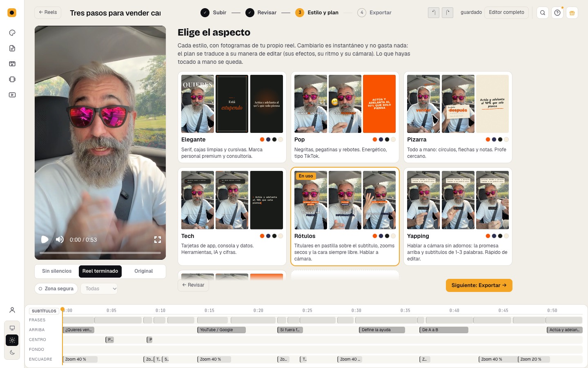Open the user account icon

[x=12, y=310]
